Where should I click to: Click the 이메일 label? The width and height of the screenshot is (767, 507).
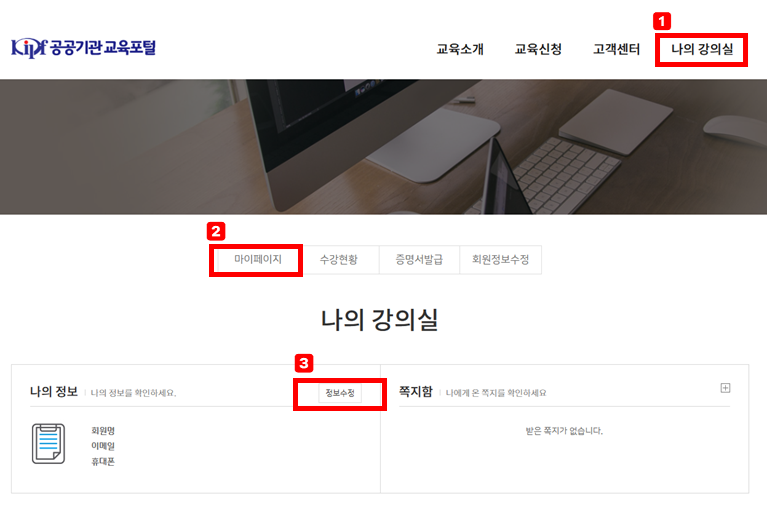[x=103, y=446]
